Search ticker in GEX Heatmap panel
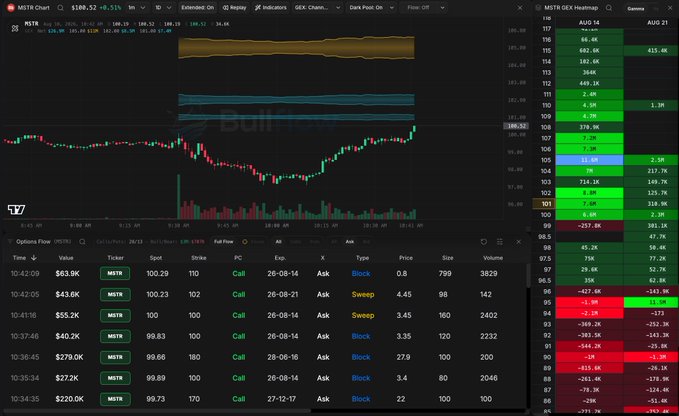 point(609,8)
